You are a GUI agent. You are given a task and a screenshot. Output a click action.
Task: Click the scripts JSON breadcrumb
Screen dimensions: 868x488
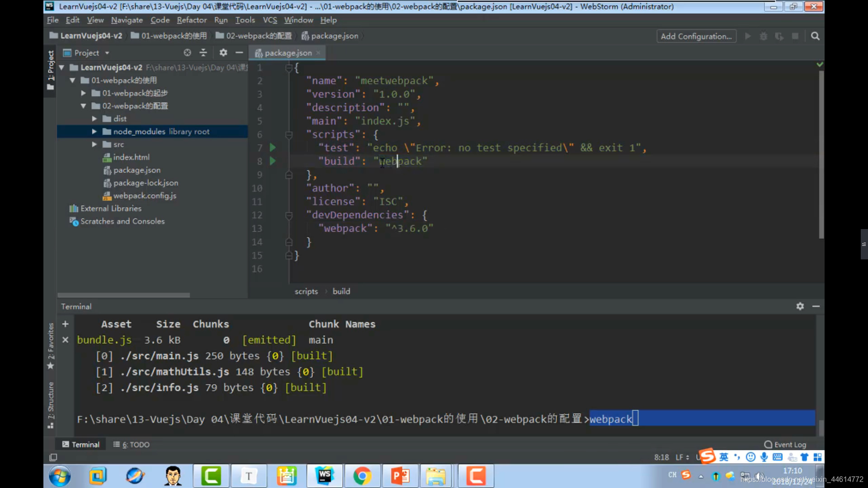tap(306, 291)
